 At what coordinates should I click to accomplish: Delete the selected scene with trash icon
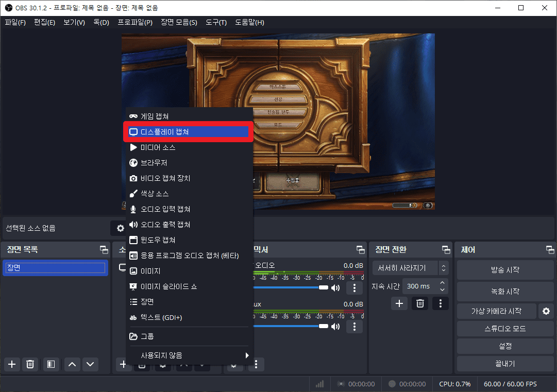(x=30, y=364)
